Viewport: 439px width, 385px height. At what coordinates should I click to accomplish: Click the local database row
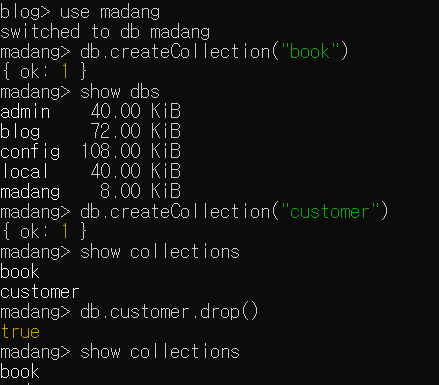tap(90, 172)
